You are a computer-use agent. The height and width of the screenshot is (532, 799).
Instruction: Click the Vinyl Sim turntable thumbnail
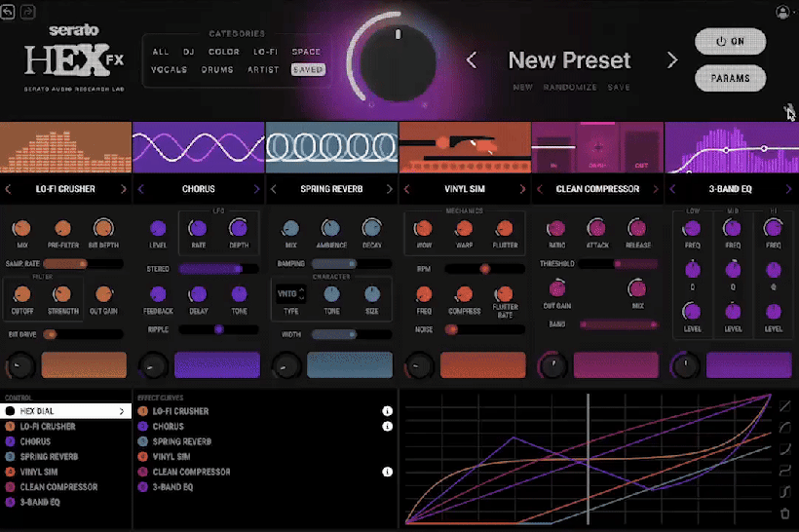tap(465, 147)
